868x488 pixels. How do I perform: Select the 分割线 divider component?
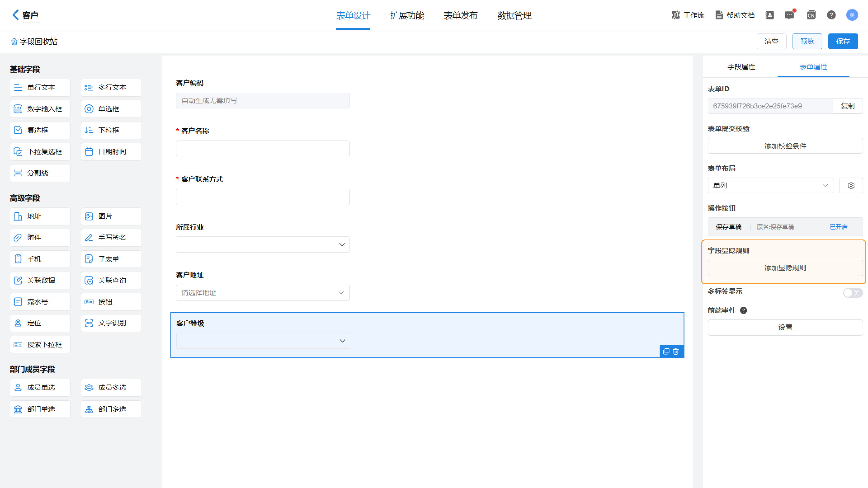pyautogui.click(x=40, y=173)
